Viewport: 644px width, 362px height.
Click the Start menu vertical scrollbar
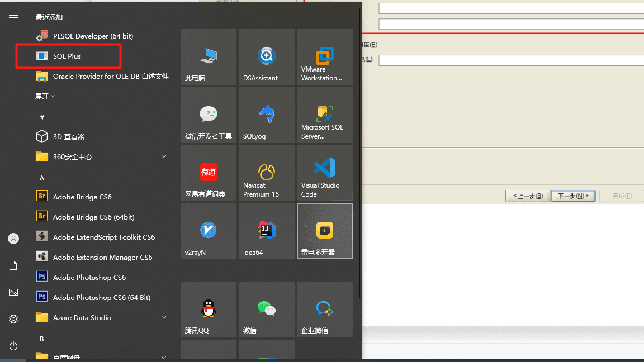(360, 154)
